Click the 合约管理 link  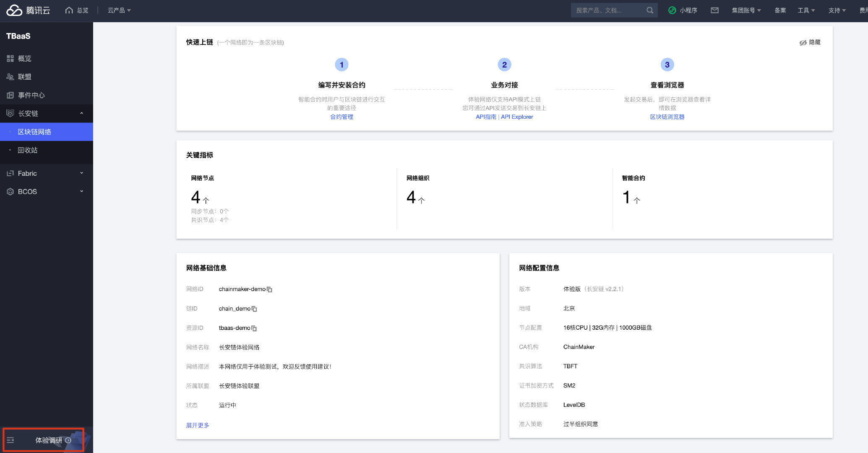click(341, 117)
